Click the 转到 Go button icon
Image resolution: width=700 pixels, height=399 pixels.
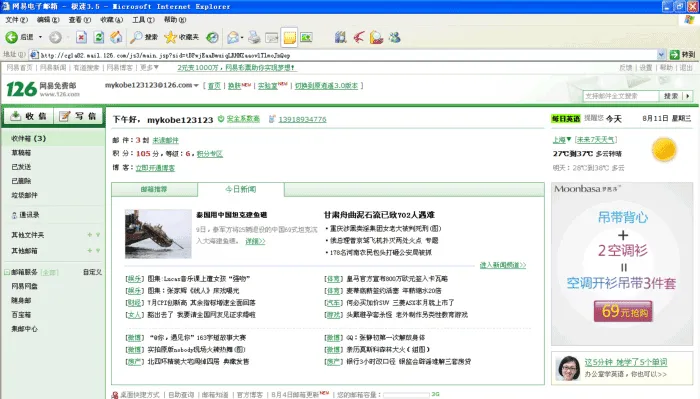click(x=675, y=55)
